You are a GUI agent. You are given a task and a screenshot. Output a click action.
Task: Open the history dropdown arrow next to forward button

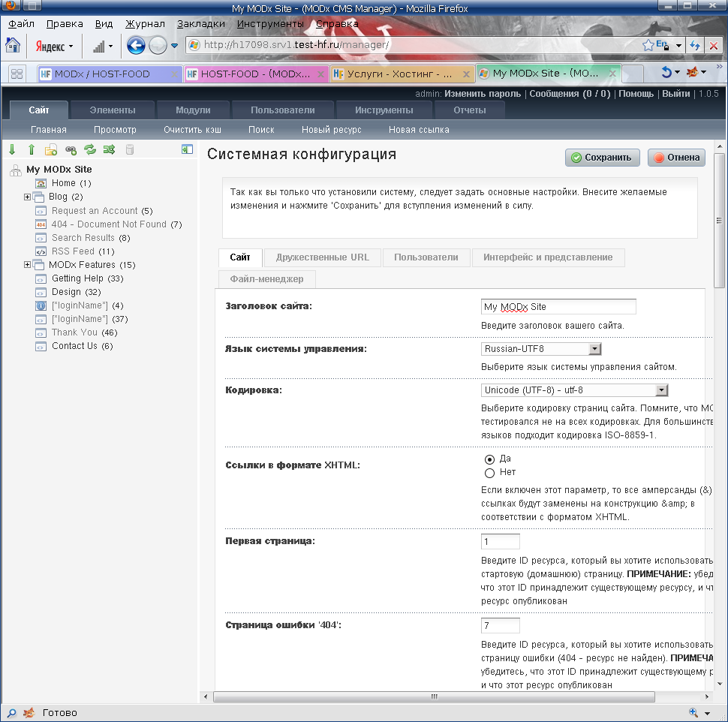pos(175,46)
